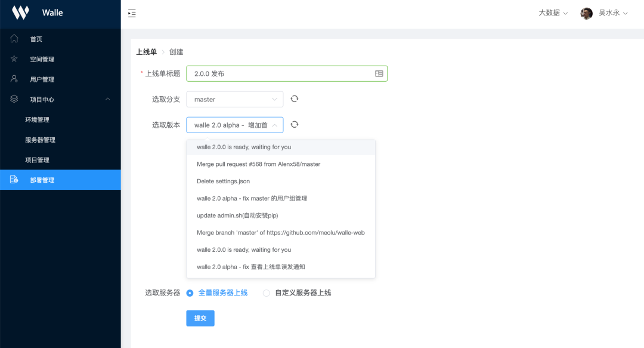
Task: Click the 上线单 breadcrumb link
Action: point(147,52)
